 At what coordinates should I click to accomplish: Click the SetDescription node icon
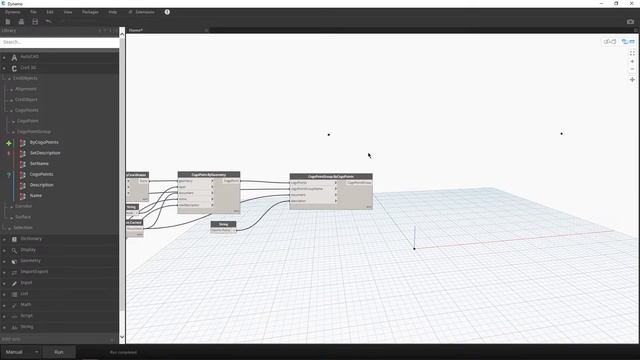[22, 153]
